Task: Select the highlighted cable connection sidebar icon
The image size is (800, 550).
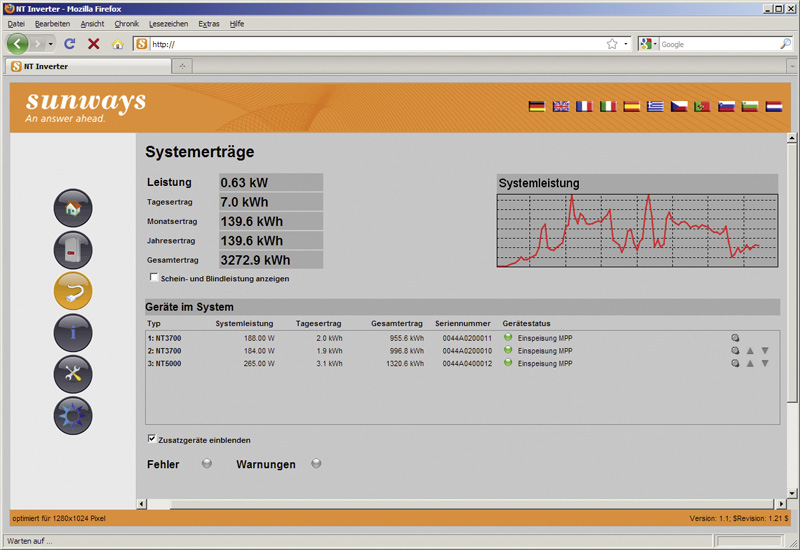Action: point(73,291)
